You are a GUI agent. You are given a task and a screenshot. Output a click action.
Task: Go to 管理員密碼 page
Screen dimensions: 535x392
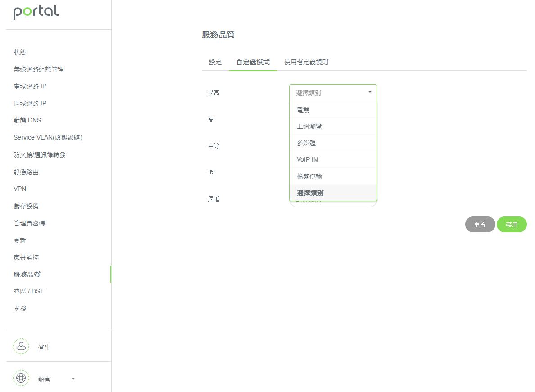tap(29, 223)
